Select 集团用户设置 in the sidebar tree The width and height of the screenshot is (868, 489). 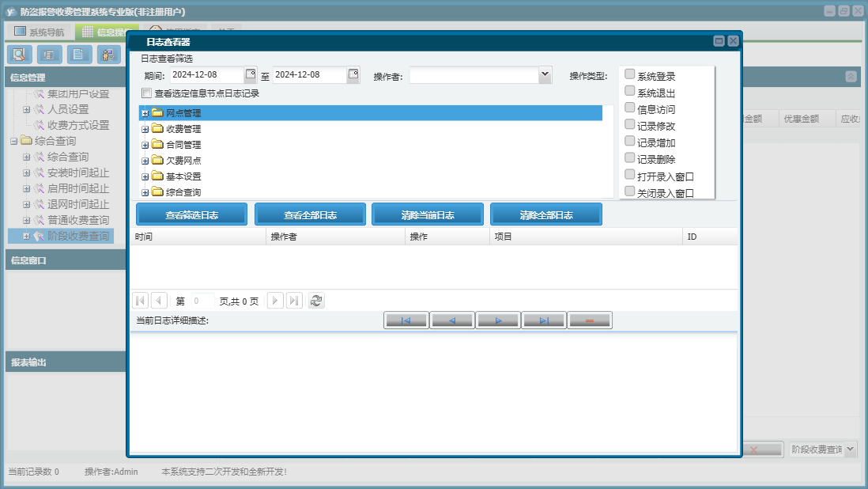point(78,94)
